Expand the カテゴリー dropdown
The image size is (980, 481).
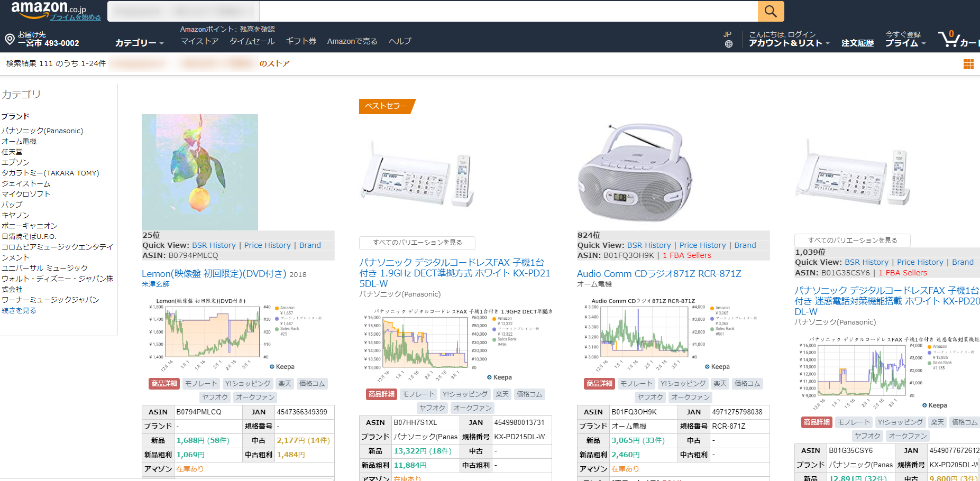tap(139, 43)
